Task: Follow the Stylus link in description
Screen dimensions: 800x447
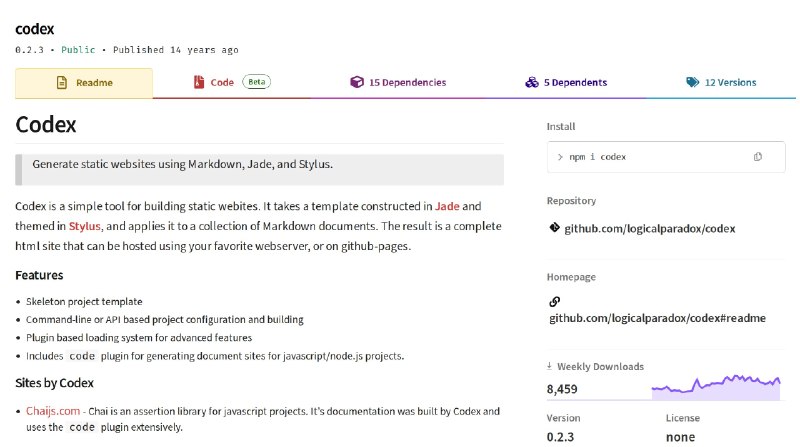Action: (85, 226)
